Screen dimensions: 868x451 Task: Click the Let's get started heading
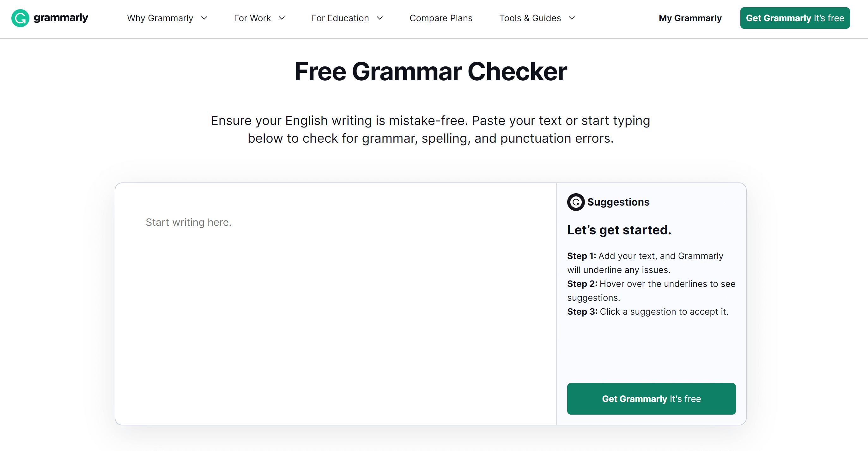pyautogui.click(x=619, y=230)
